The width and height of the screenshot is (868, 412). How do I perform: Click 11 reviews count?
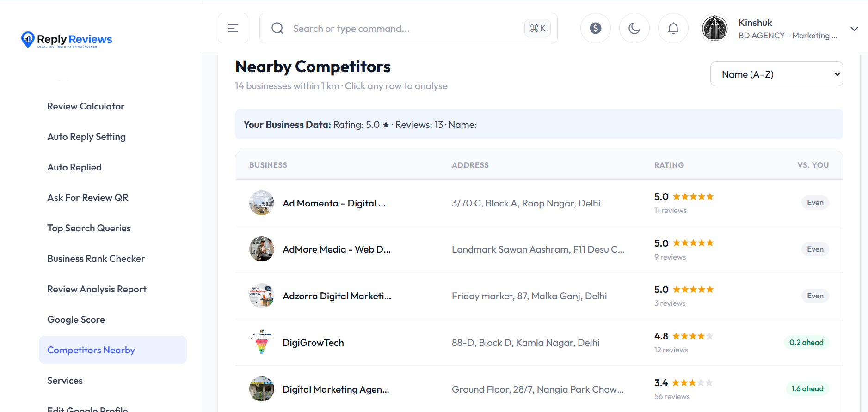671,211
